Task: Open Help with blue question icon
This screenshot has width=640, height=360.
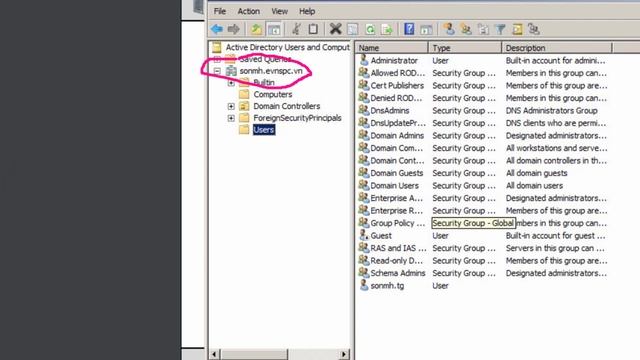Action: click(x=409, y=29)
